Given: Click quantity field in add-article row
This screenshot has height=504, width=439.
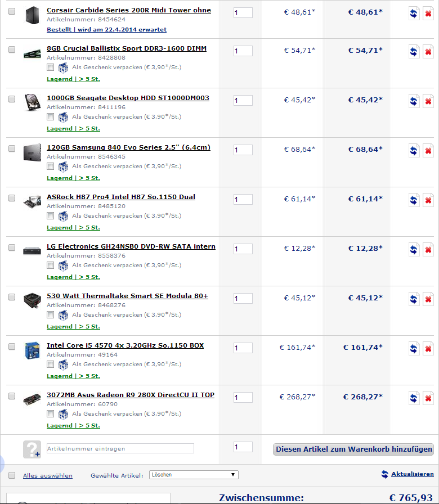Looking at the screenshot, I should (243, 447).
